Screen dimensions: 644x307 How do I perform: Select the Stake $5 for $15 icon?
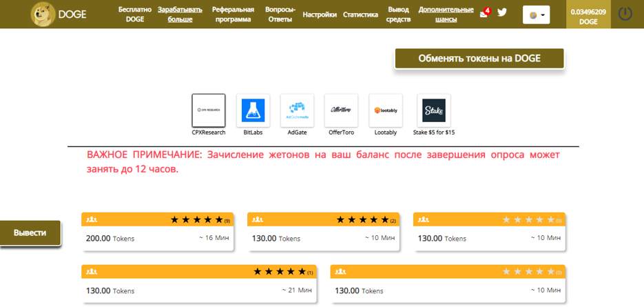pyautogui.click(x=434, y=110)
